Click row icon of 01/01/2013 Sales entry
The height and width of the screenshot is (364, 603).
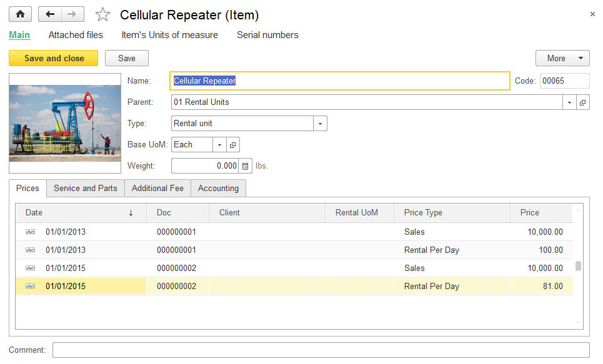pos(31,232)
